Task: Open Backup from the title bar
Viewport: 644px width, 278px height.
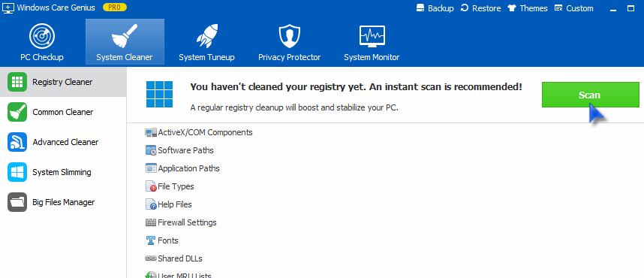Action: coord(435,8)
